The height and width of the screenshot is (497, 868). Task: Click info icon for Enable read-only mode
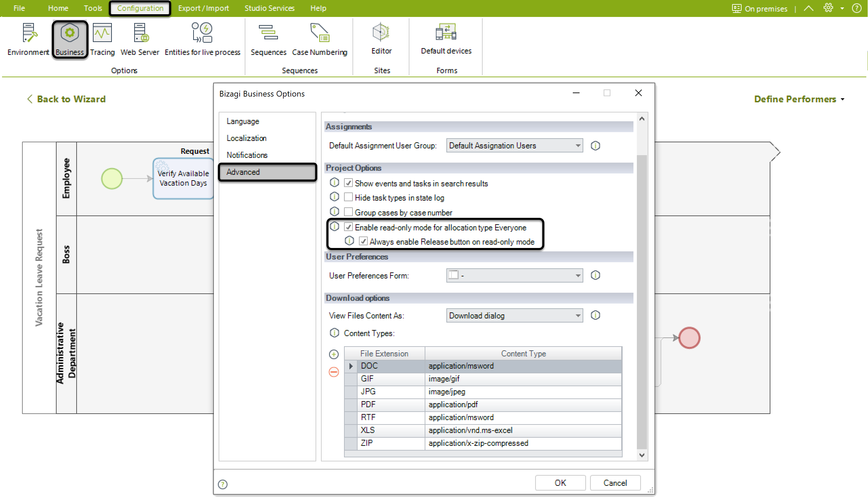tap(334, 227)
